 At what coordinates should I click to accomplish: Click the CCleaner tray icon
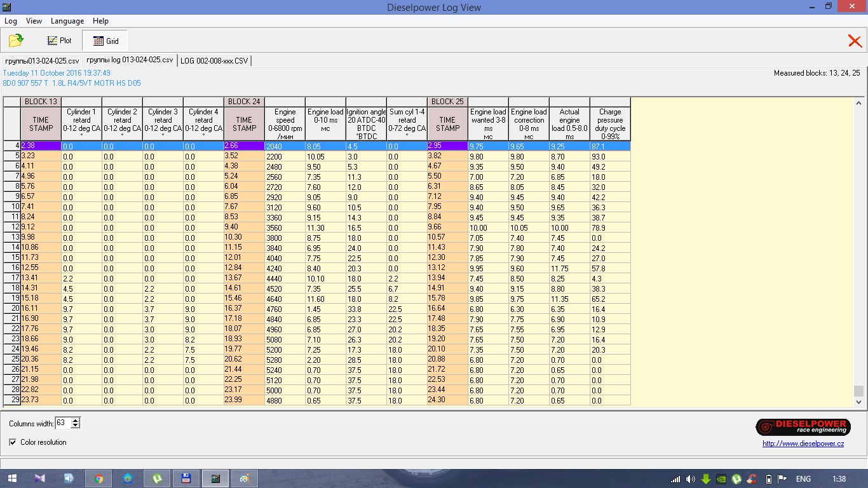[x=752, y=479]
